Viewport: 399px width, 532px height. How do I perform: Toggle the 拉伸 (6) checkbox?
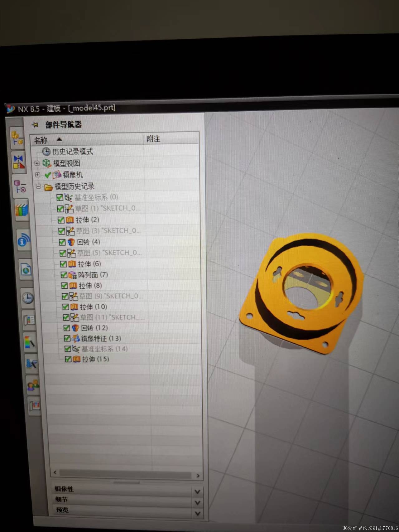[x=63, y=264]
